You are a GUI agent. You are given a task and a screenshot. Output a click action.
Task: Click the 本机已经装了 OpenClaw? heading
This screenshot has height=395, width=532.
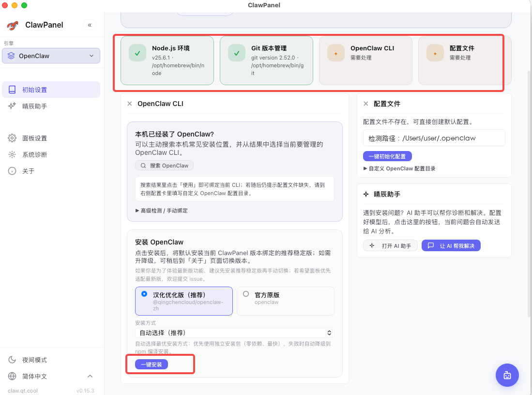(x=174, y=134)
